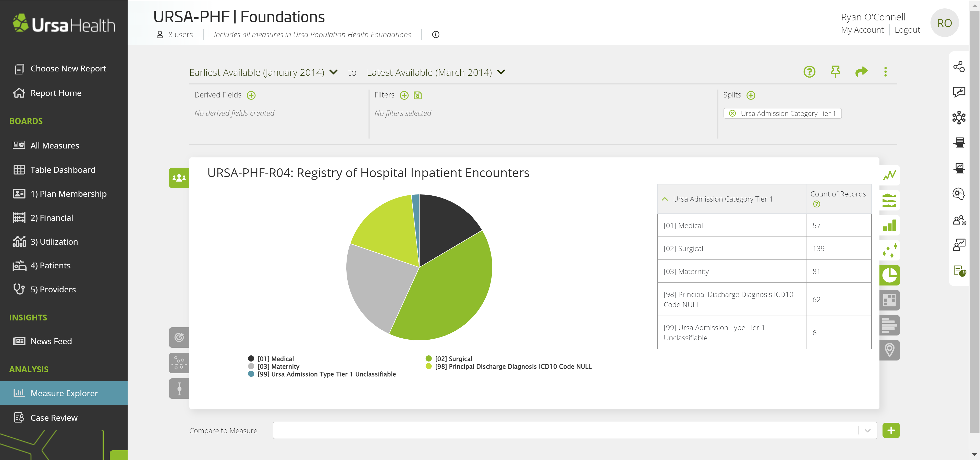Switch to the scatter dot plot view

click(889, 251)
